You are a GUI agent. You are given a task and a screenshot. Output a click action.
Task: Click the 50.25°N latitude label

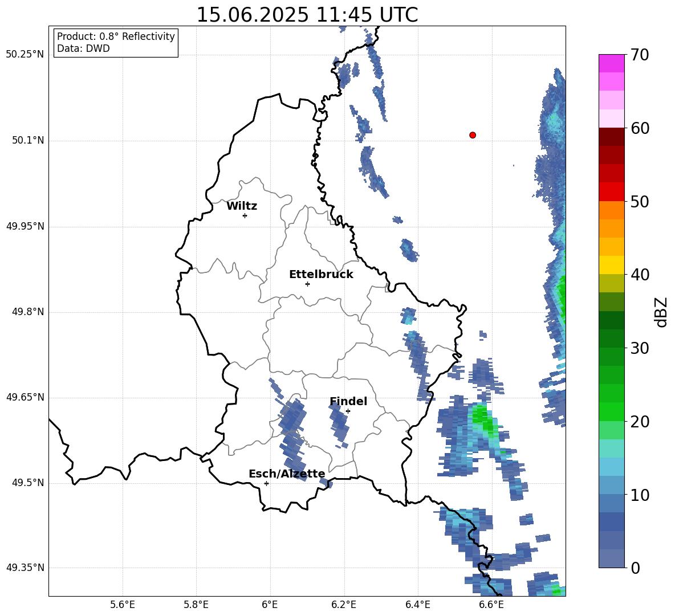pyautogui.click(x=25, y=55)
